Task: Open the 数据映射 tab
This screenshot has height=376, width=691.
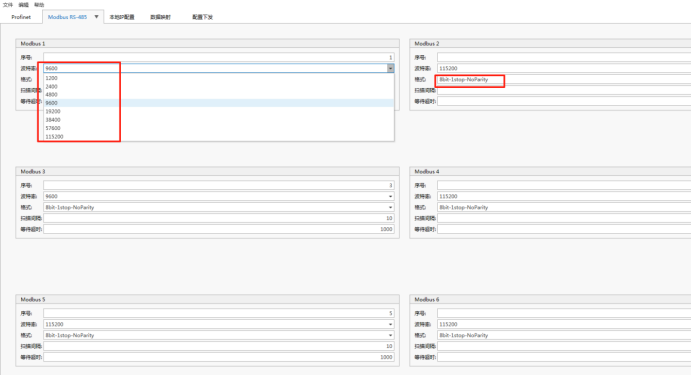Action: click(160, 17)
